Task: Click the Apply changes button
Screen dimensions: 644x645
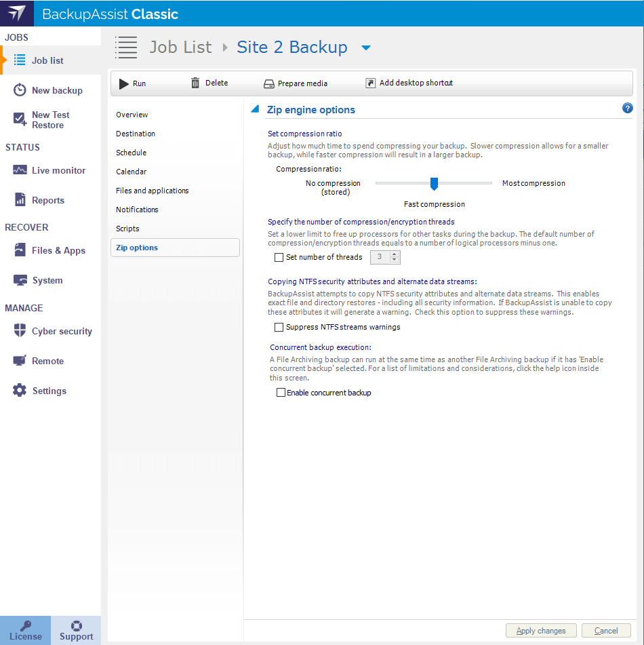Action: [540, 631]
